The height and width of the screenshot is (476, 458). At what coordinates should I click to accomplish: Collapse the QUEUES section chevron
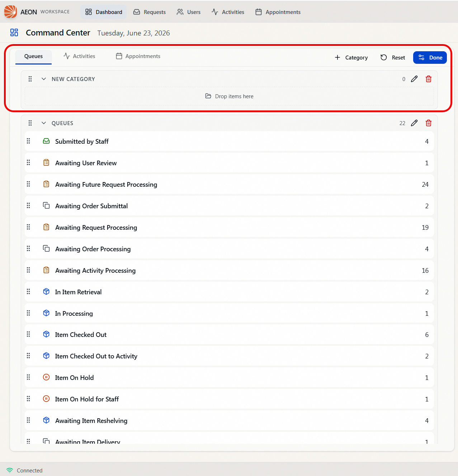click(x=44, y=123)
